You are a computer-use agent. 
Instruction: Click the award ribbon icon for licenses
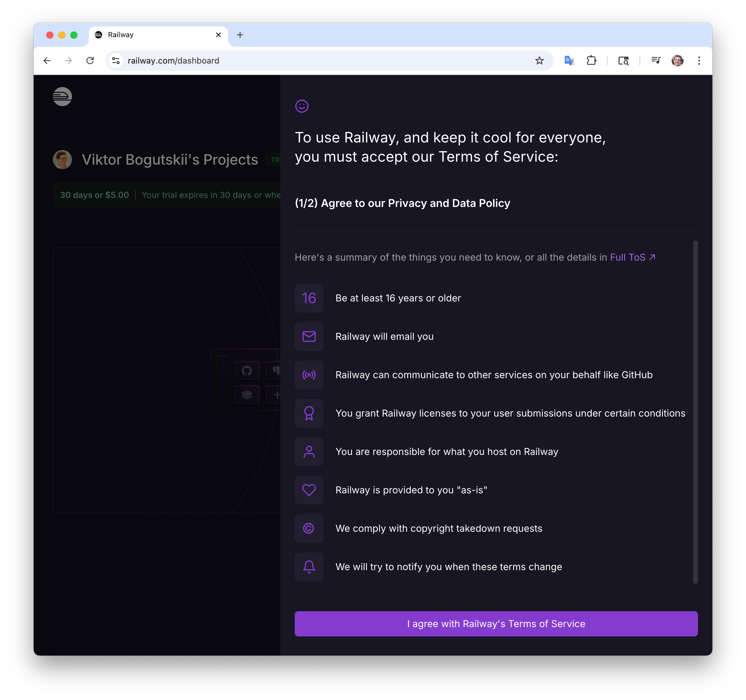(309, 413)
